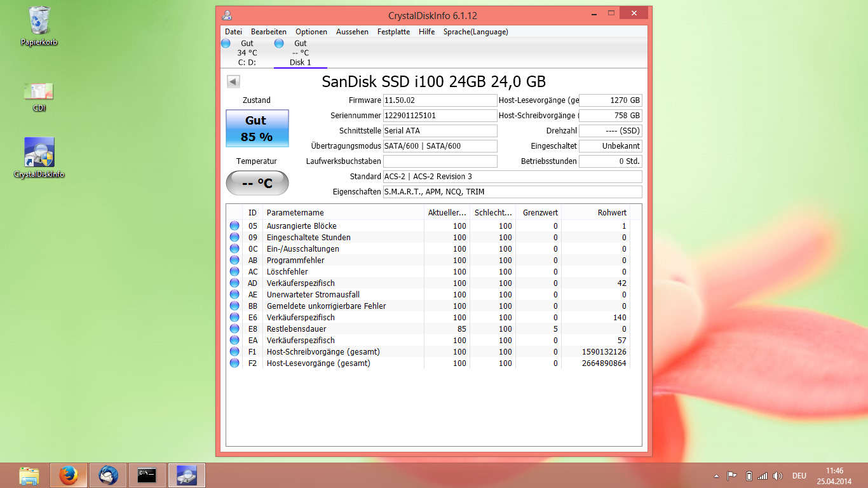868x488 pixels.
Task: Click the raw value 2664890864
Action: (604, 363)
